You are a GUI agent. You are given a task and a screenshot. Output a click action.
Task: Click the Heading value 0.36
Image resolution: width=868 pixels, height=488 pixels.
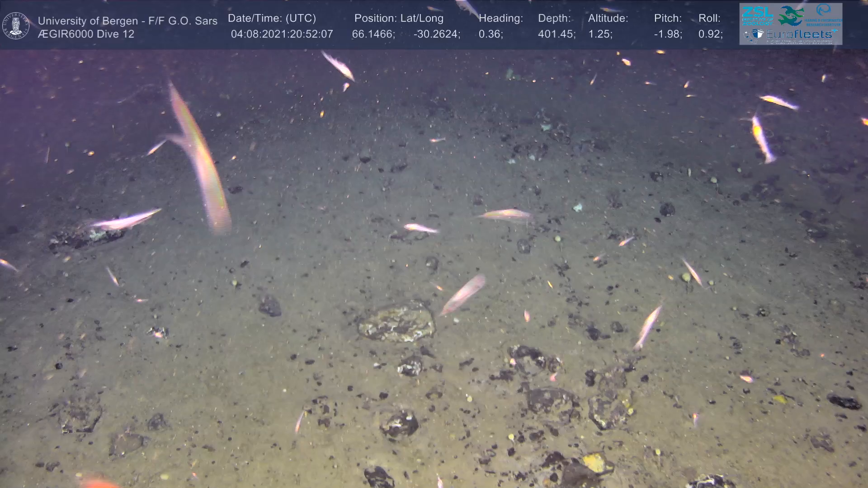491,34
